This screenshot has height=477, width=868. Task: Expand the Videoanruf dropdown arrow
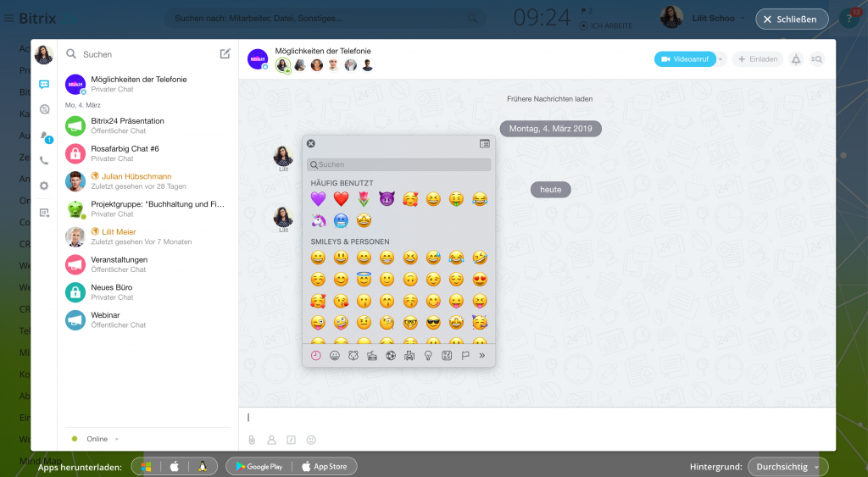[721, 59]
